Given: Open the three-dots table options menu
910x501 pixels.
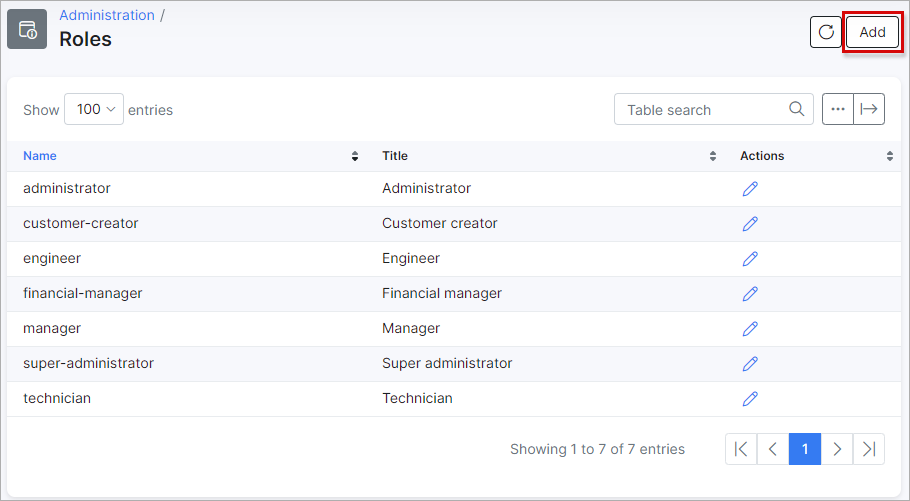Looking at the screenshot, I should pos(837,109).
